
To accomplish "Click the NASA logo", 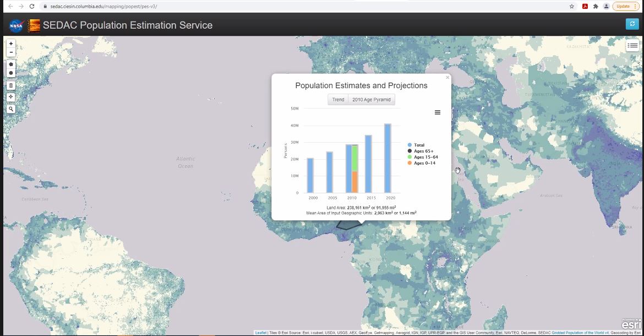I will point(17,25).
